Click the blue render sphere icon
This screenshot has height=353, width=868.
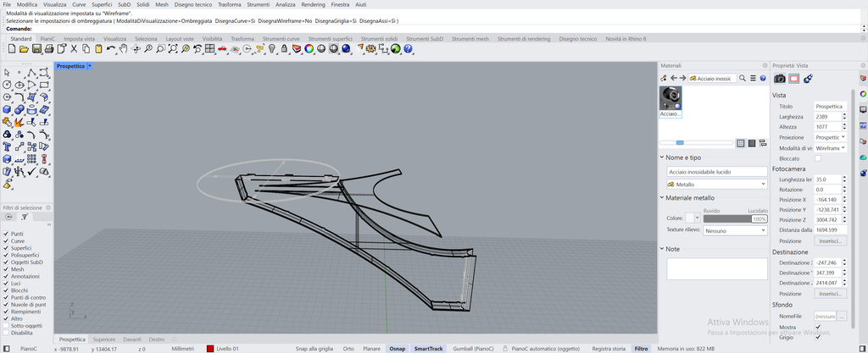click(346, 49)
